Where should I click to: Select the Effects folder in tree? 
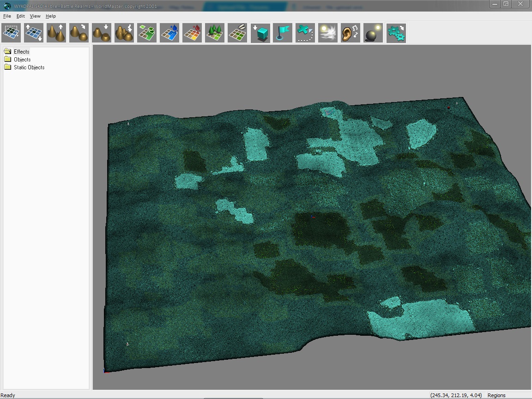tap(21, 52)
